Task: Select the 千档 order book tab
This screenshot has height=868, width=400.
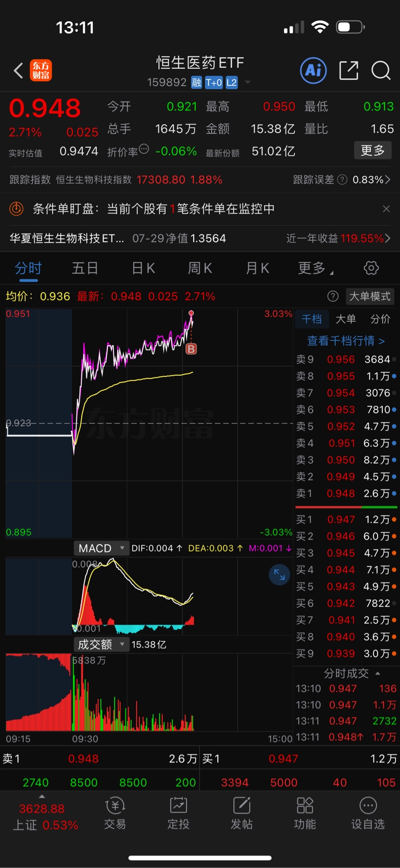Action: pyautogui.click(x=312, y=319)
